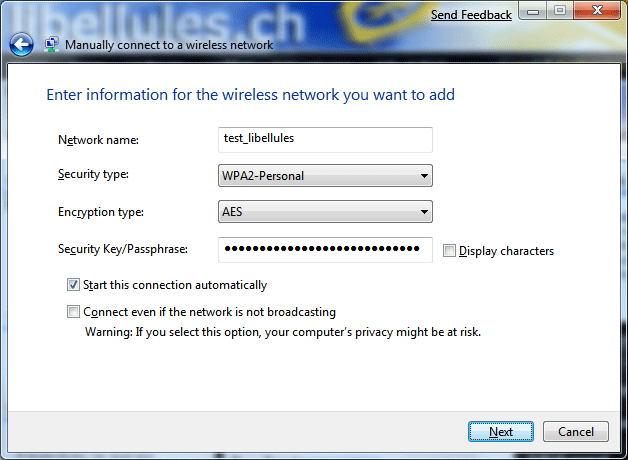The image size is (628, 460).
Task: Open the Send Feedback link
Action: pyautogui.click(x=471, y=15)
